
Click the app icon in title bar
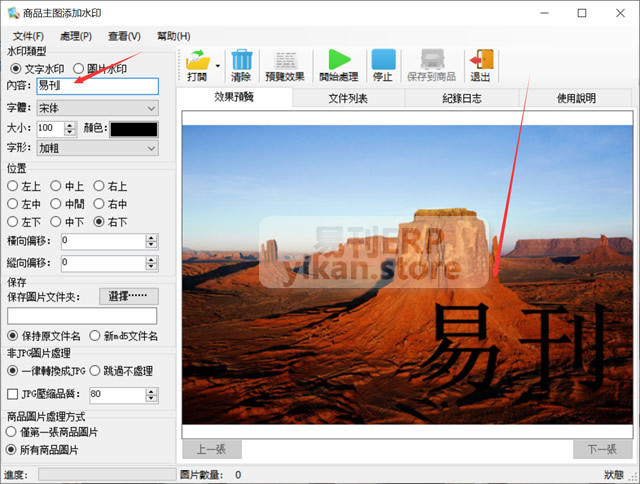coord(13,13)
